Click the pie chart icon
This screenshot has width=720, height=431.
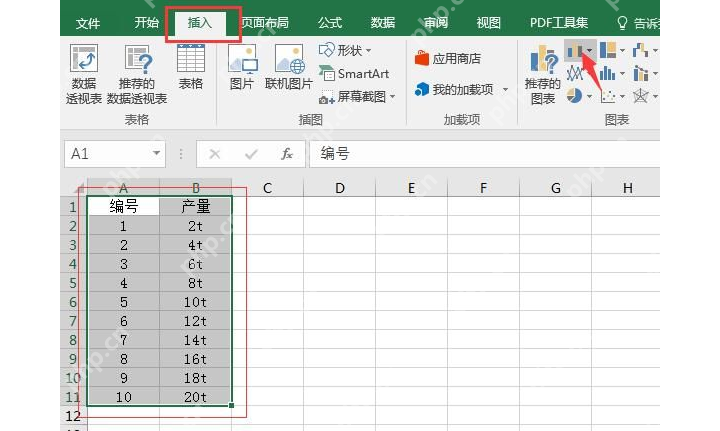(x=574, y=96)
